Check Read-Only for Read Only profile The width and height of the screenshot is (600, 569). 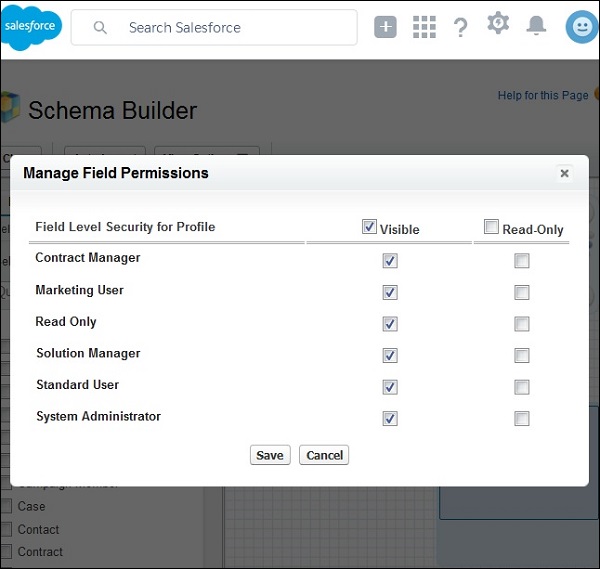tap(521, 324)
